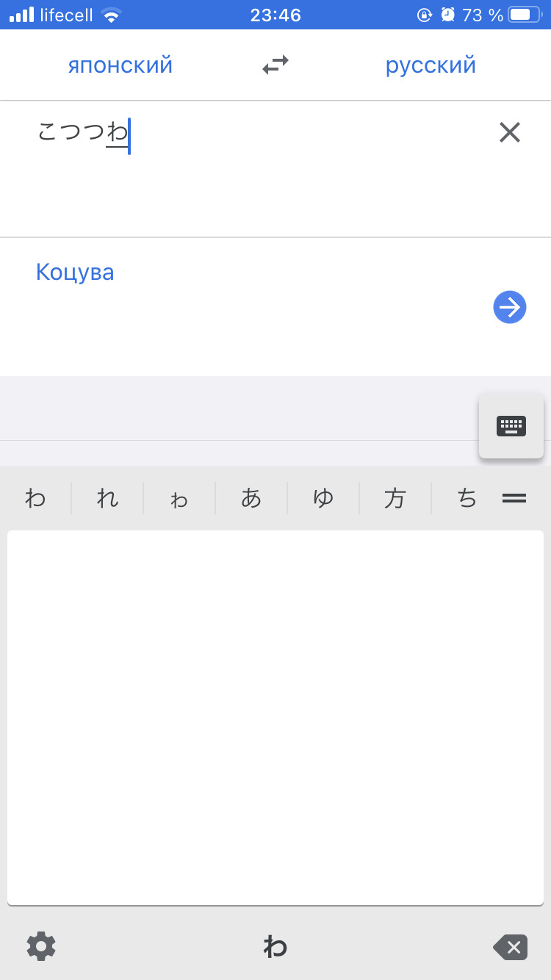Pick small ゎ suggestion
Screen dimensions: 551x980
[179, 498]
